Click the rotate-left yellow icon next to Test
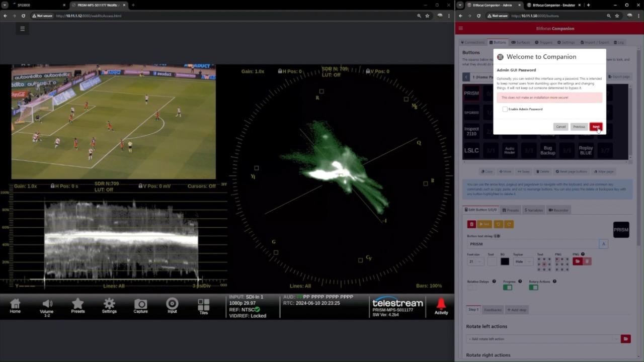Screen dimensions: 644x362 pos(498,224)
